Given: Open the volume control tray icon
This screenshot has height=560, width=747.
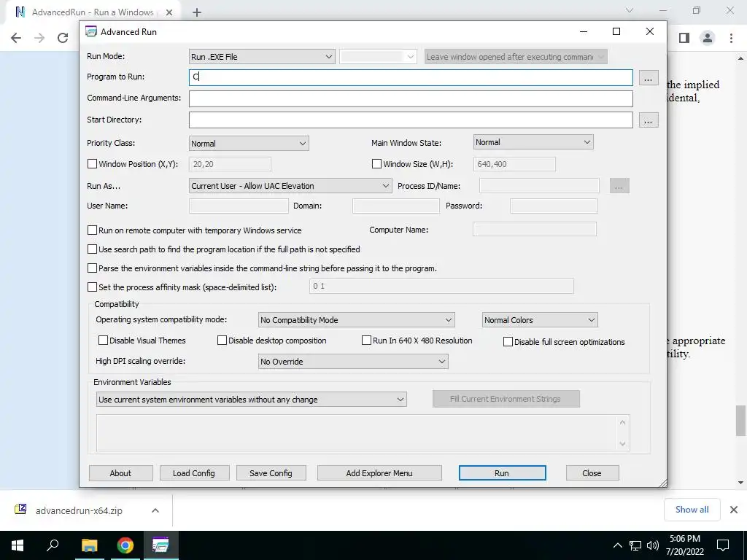Looking at the screenshot, I should (653, 545).
